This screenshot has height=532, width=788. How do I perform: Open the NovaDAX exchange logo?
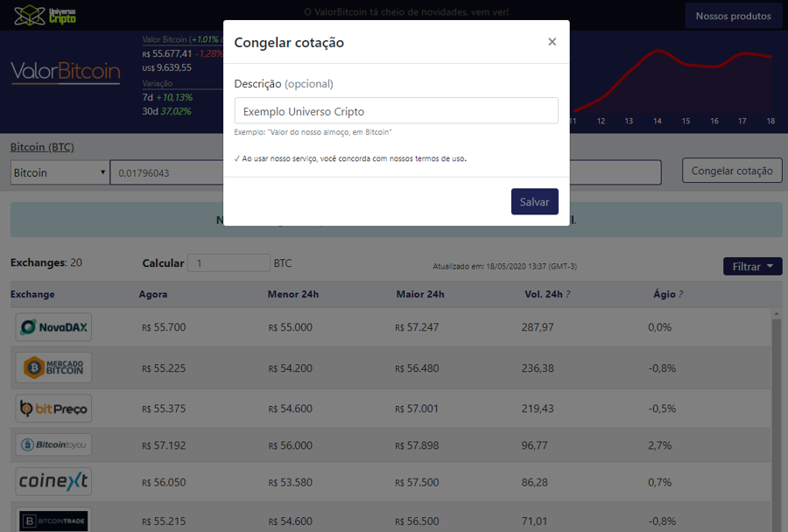53,327
